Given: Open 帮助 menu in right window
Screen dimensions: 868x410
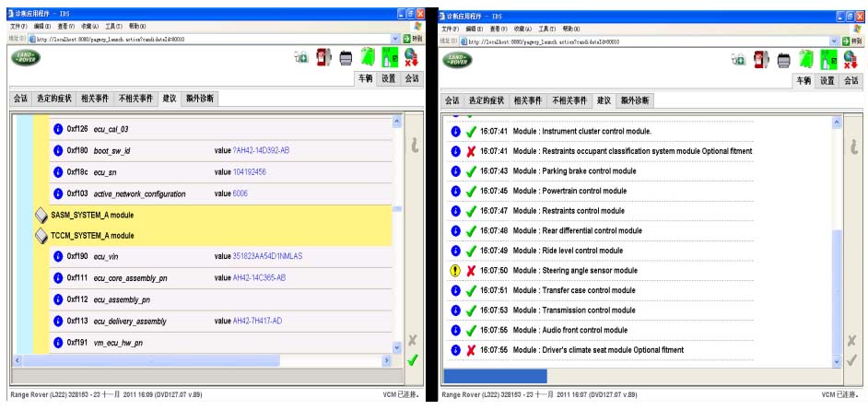Looking at the screenshot, I should (570, 29).
